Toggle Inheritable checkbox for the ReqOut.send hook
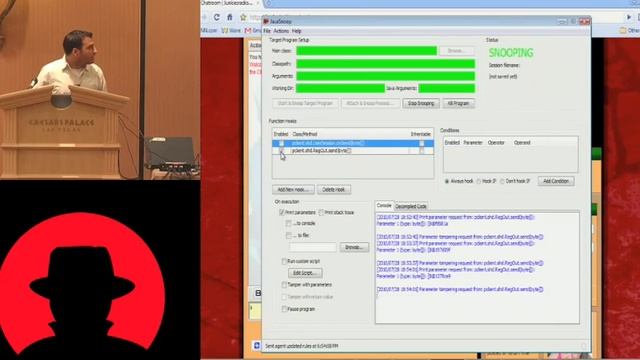The image size is (640, 360). pyautogui.click(x=421, y=151)
